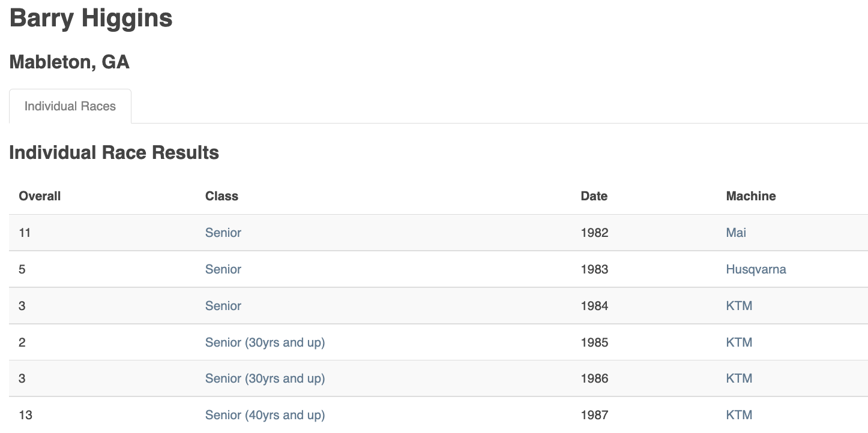Select the Date column header

pos(594,196)
